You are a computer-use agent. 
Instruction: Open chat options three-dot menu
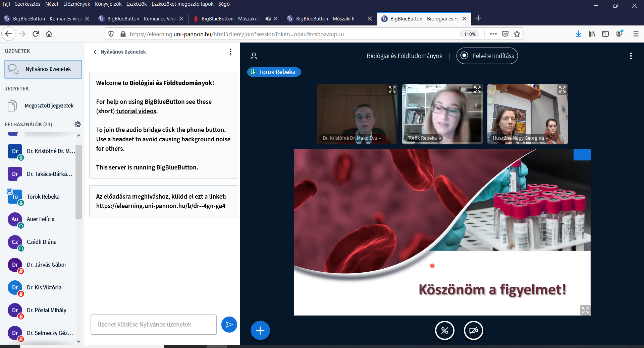click(x=230, y=52)
